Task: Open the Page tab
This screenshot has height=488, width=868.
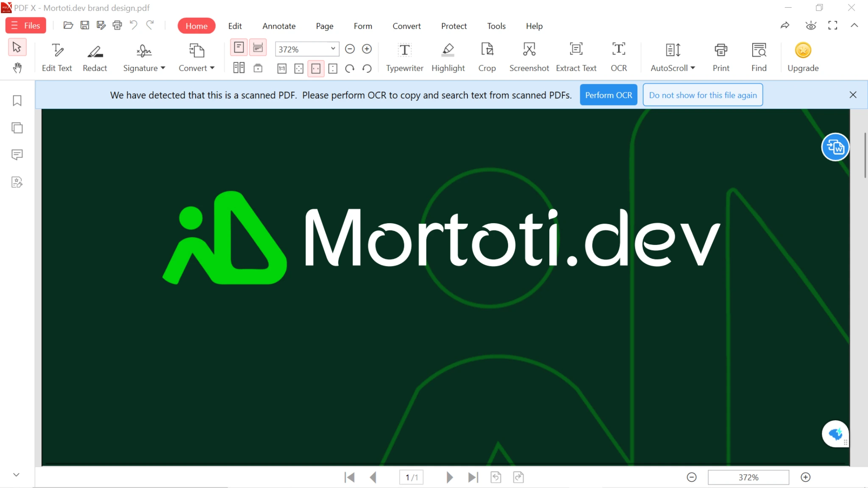Action: coord(325,26)
